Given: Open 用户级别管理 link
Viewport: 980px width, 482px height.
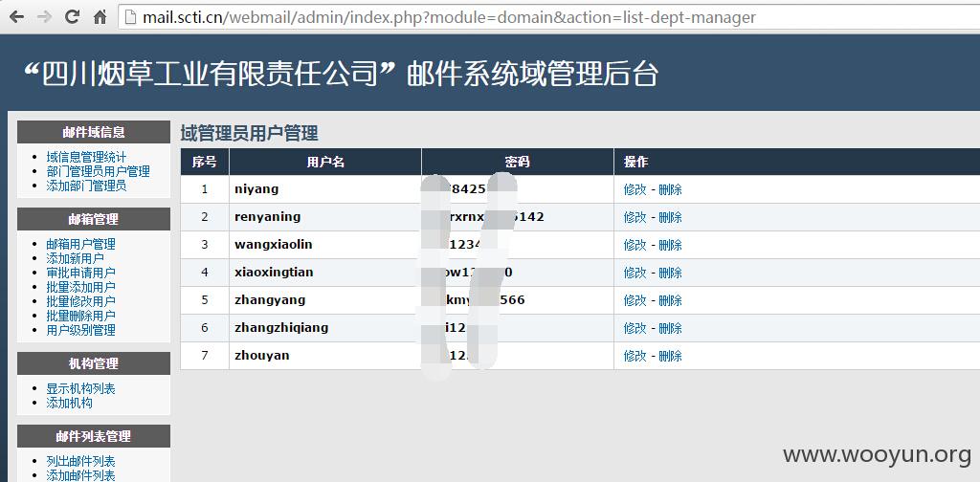Looking at the screenshot, I should [80, 330].
